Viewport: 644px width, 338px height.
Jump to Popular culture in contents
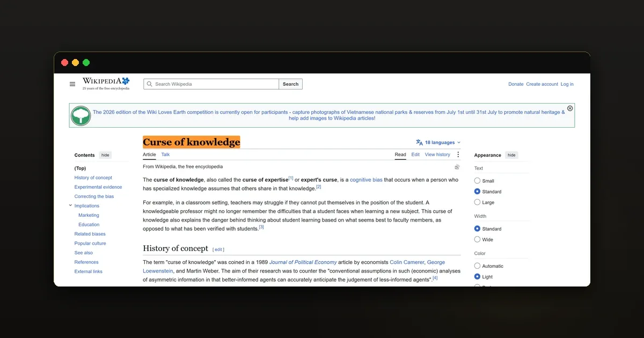(x=90, y=244)
